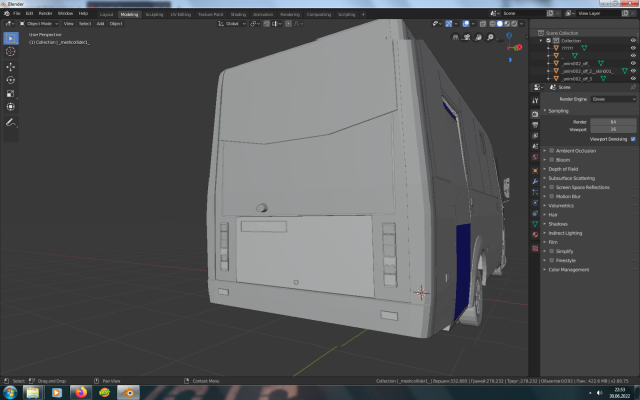Switch to material preview shading
This screenshot has height=400, width=640.
pos(507,24)
